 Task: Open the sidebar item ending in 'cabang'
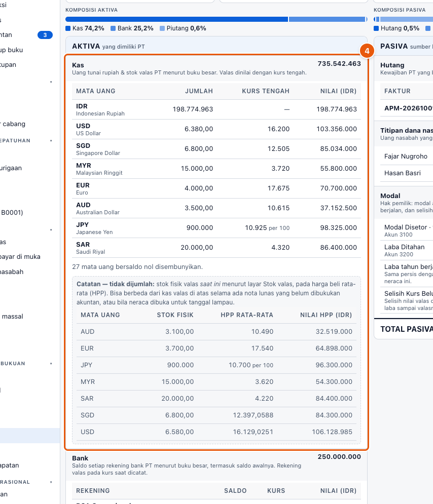[x=13, y=124]
